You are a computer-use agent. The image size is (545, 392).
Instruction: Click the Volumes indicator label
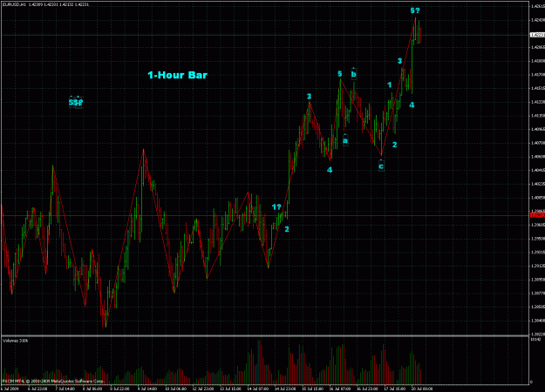[x=16, y=341]
